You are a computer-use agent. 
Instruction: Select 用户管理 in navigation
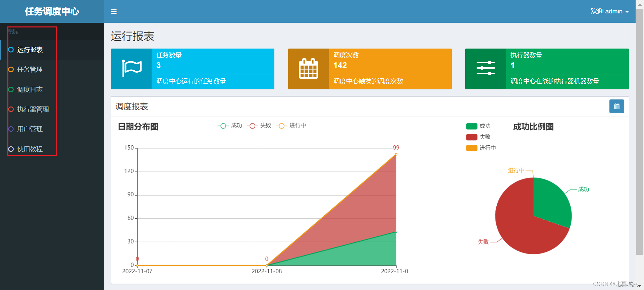pyautogui.click(x=52, y=129)
